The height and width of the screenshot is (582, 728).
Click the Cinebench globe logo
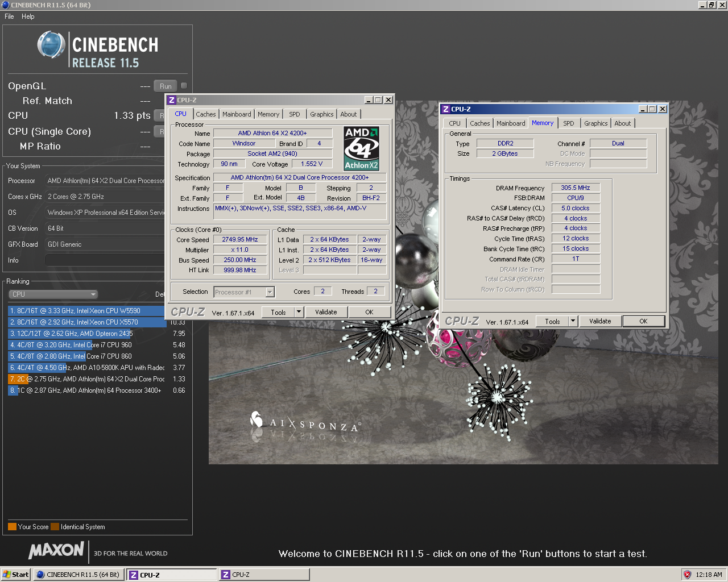[x=51, y=45]
